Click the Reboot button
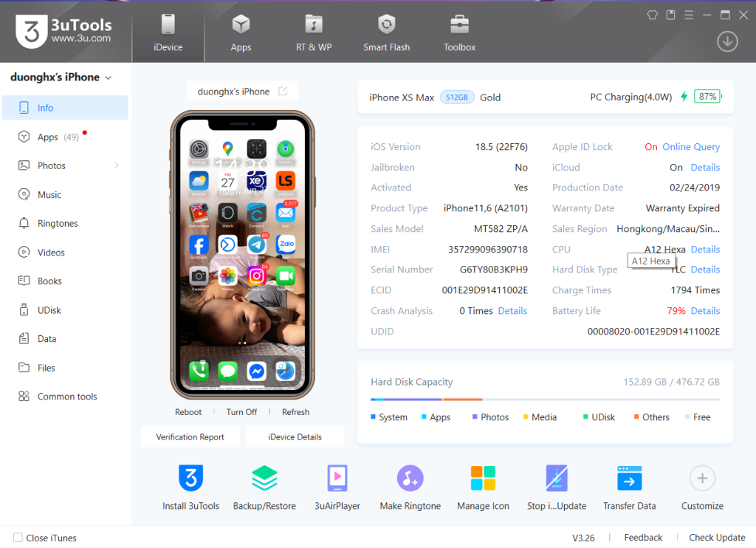 pyautogui.click(x=188, y=412)
